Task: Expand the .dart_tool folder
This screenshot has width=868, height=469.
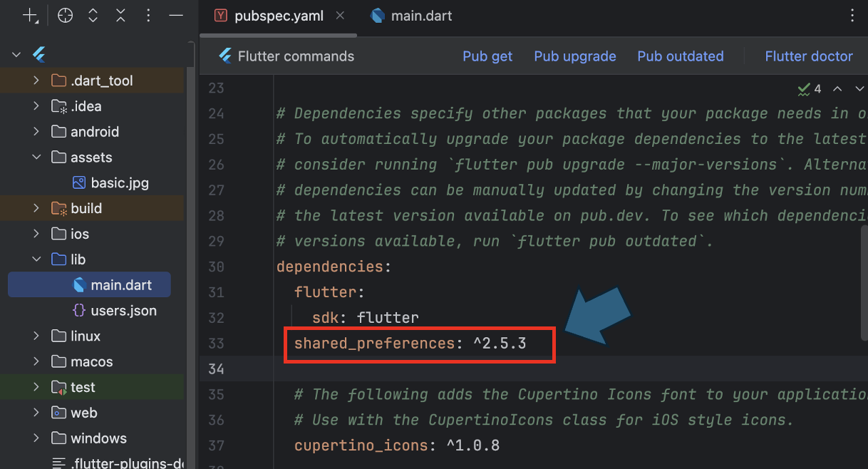Action: point(36,81)
